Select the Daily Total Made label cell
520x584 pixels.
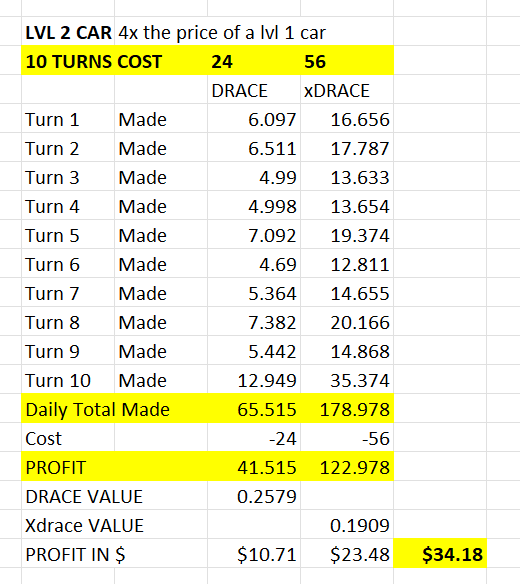(x=114, y=410)
